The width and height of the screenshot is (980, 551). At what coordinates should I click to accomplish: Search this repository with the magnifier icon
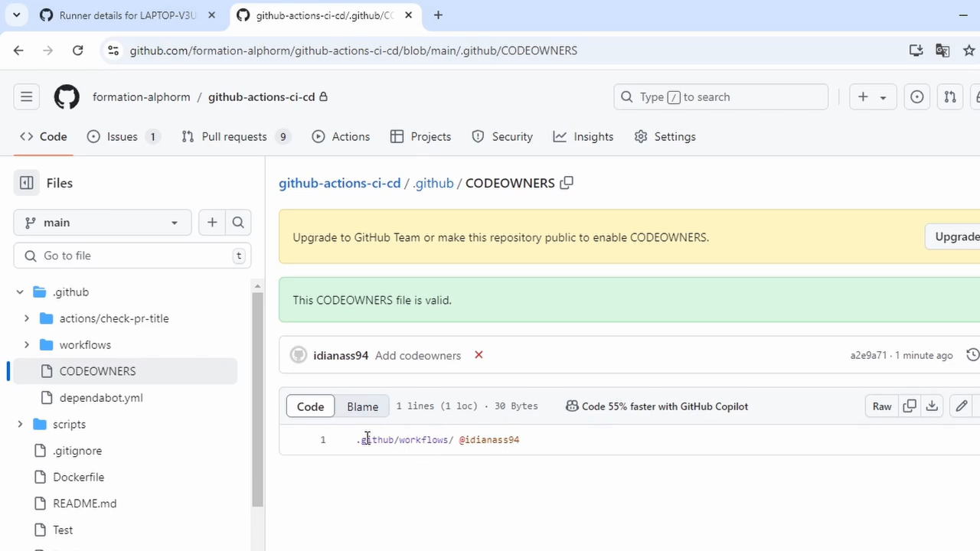[x=238, y=222]
